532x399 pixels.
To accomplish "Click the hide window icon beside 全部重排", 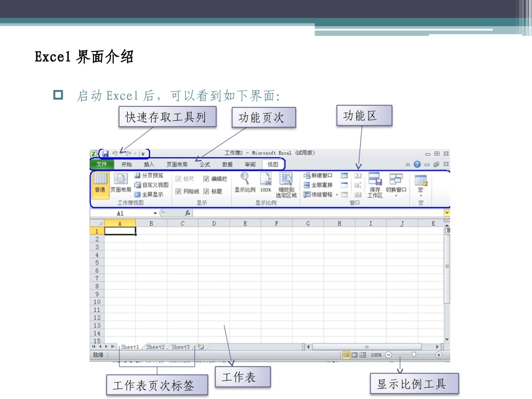I will pyautogui.click(x=344, y=185).
